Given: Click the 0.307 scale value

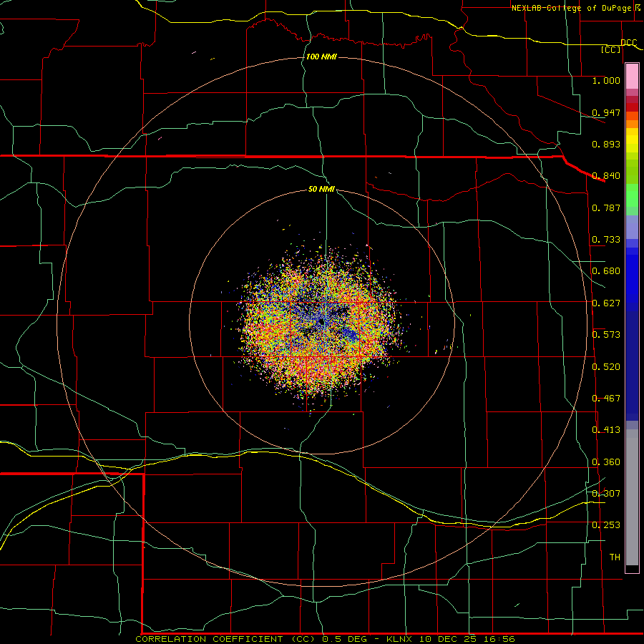Looking at the screenshot, I should (x=606, y=494).
